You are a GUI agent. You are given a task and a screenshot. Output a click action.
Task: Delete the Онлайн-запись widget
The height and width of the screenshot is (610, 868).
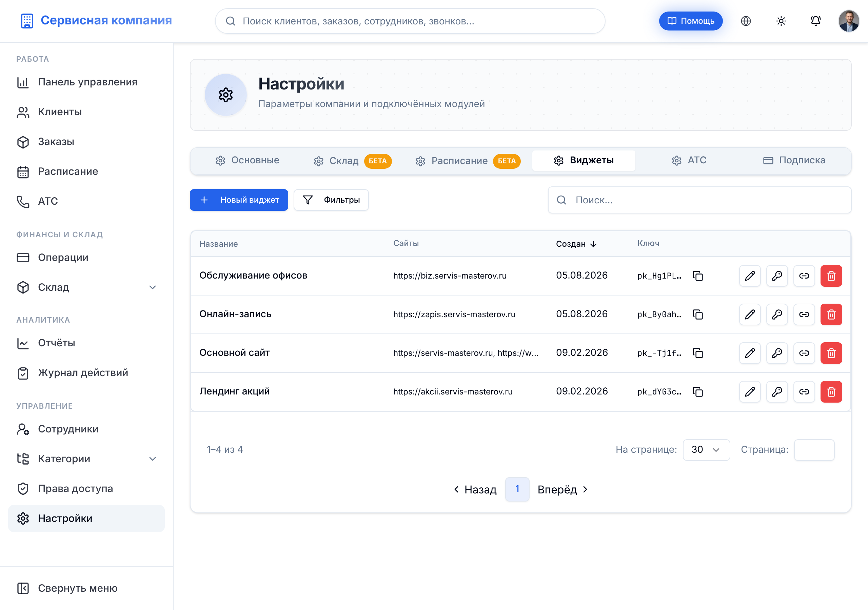coord(831,314)
